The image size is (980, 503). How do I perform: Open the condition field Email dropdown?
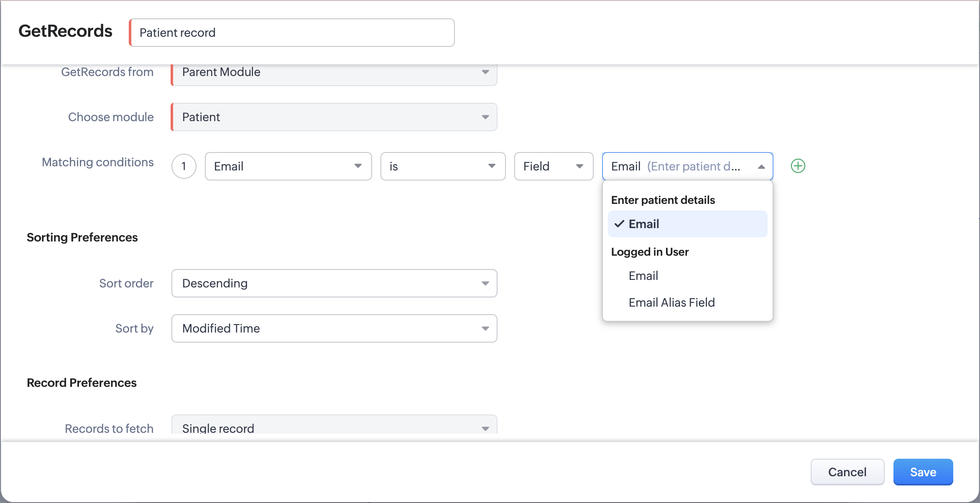(288, 166)
